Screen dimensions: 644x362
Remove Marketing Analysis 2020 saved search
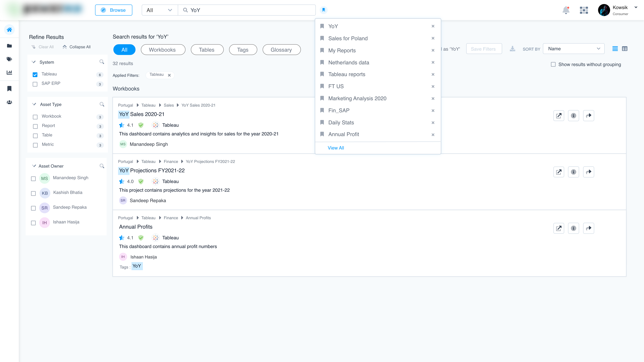pos(433,98)
